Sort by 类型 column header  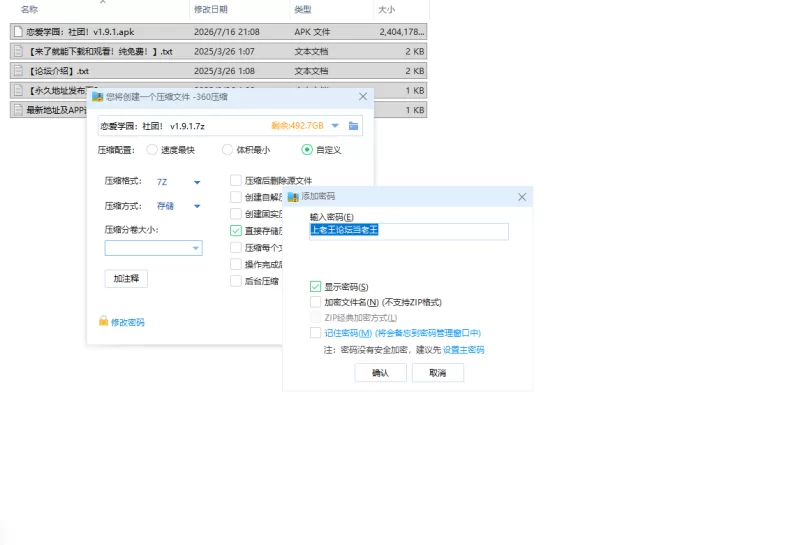(303, 9)
